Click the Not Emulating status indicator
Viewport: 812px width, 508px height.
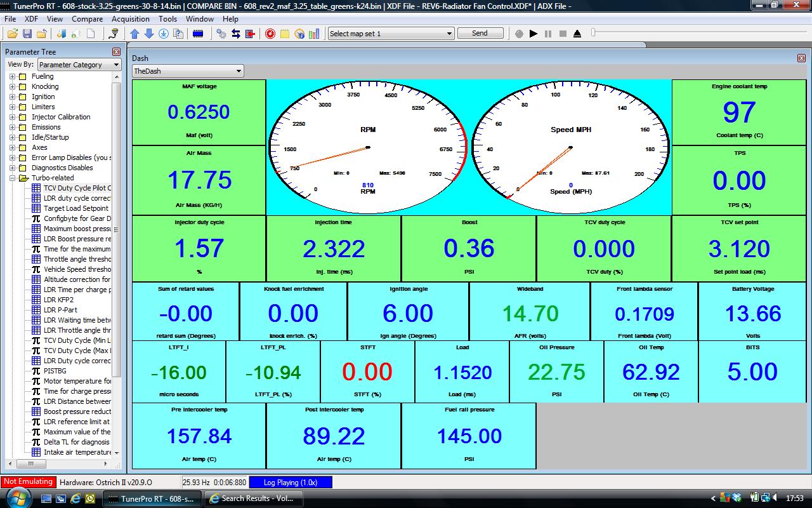(x=28, y=482)
